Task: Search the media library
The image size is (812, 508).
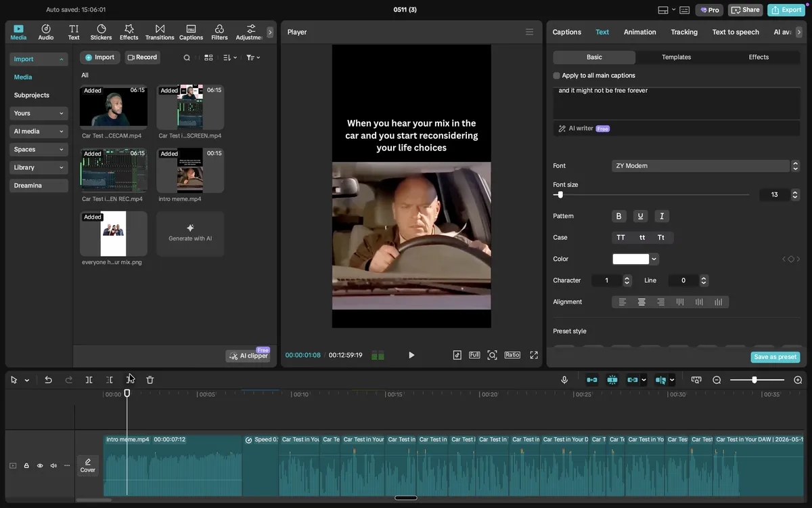Action: 187,58
